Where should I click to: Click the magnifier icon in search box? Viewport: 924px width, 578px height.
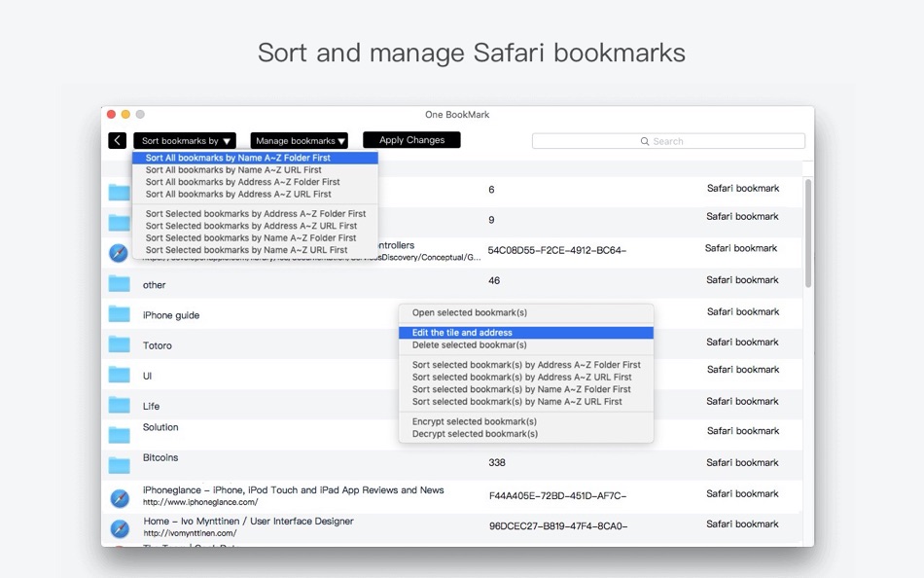[645, 141]
